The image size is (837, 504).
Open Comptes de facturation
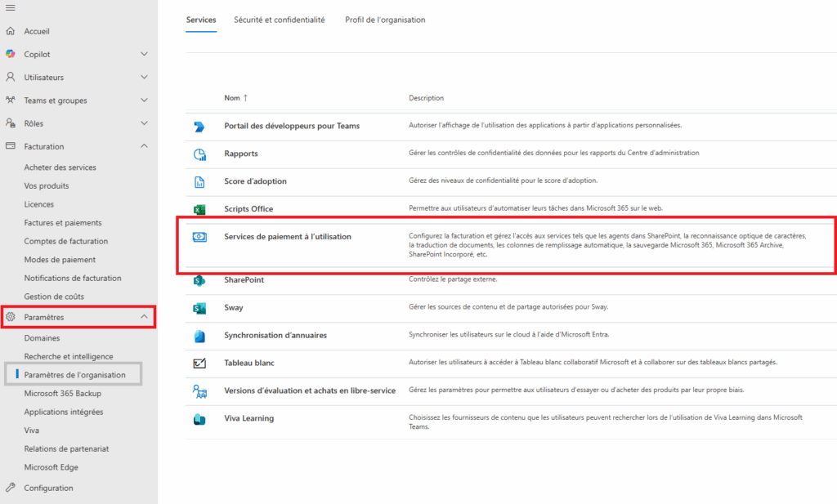(x=65, y=241)
